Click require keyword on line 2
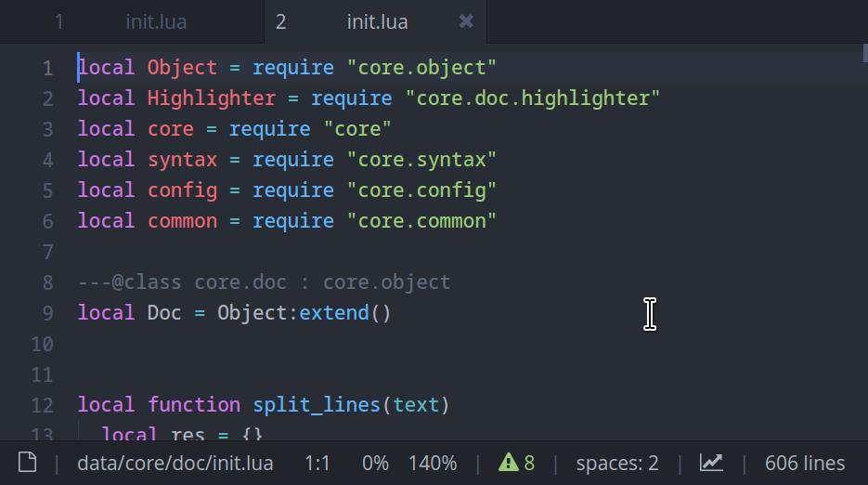Image resolution: width=868 pixels, height=485 pixels. click(x=352, y=98)
